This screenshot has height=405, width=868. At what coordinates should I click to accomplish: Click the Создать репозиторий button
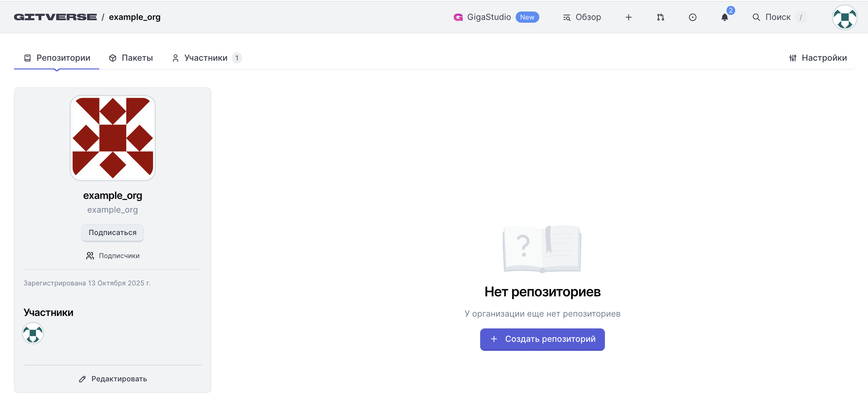542,339
